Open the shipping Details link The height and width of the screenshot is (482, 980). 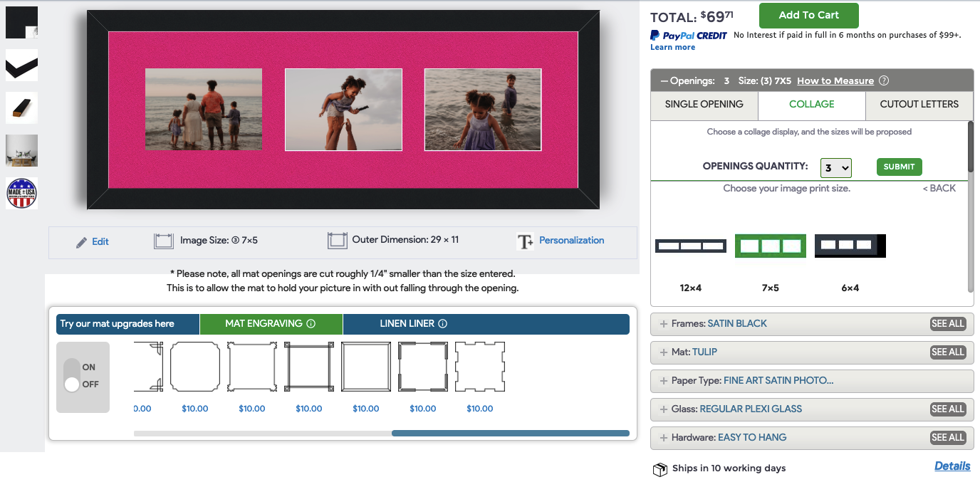tap(952, 466)
